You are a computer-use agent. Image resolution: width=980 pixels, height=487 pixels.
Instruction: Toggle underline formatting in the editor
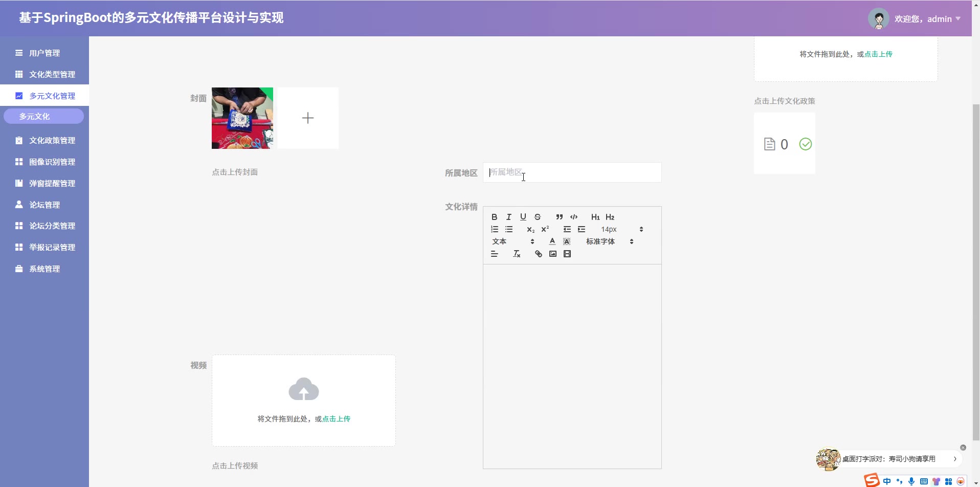click(523, 217)
